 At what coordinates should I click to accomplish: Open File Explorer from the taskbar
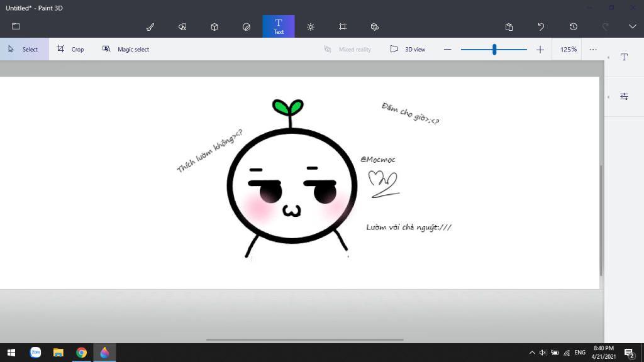[58, 353]
